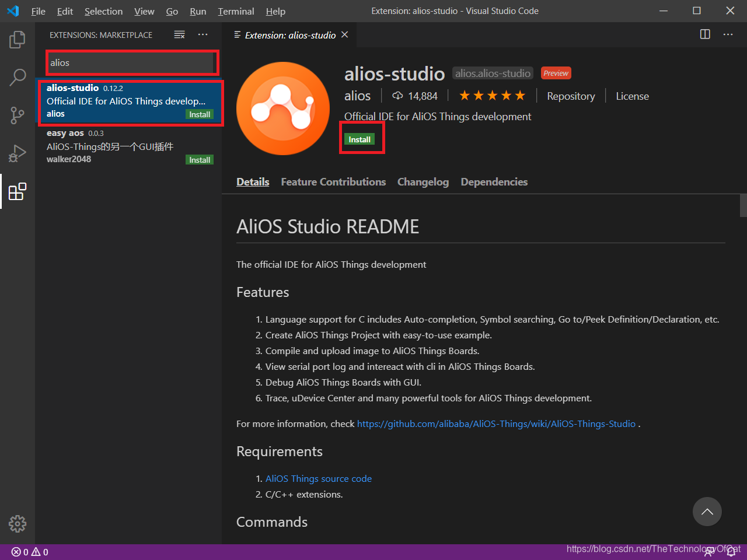Open the Run and Debug view
Screen dimensions: 747x560
click(18, 153)
